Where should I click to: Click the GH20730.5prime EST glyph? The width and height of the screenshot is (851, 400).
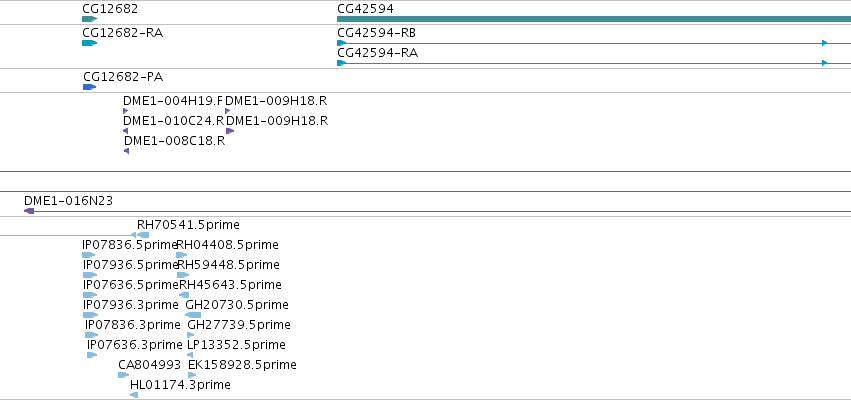[193, 315]
